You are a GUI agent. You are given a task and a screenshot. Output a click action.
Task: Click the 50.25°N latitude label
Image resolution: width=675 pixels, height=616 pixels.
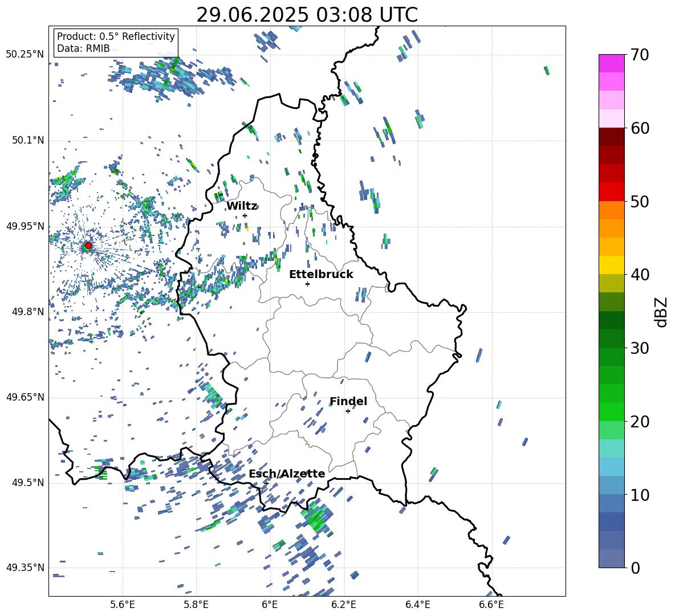[26, 55]
